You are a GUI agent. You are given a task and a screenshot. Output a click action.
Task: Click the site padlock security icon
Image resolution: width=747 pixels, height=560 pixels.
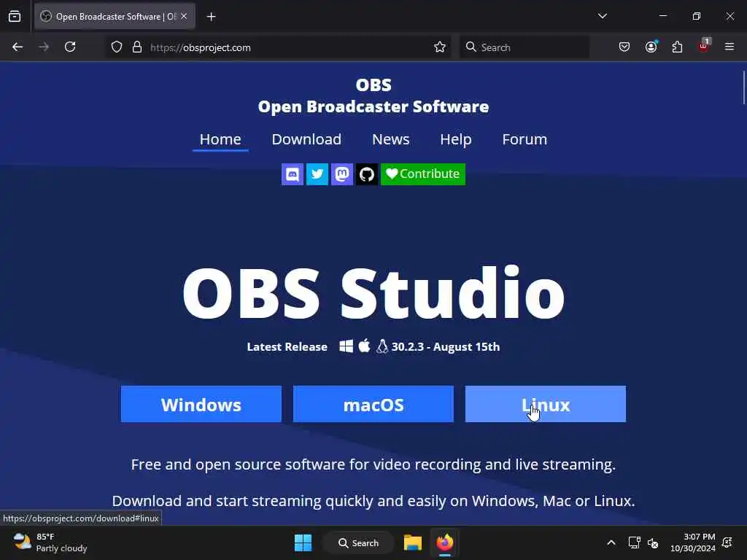pyautogui.click(x=137, y=47)
